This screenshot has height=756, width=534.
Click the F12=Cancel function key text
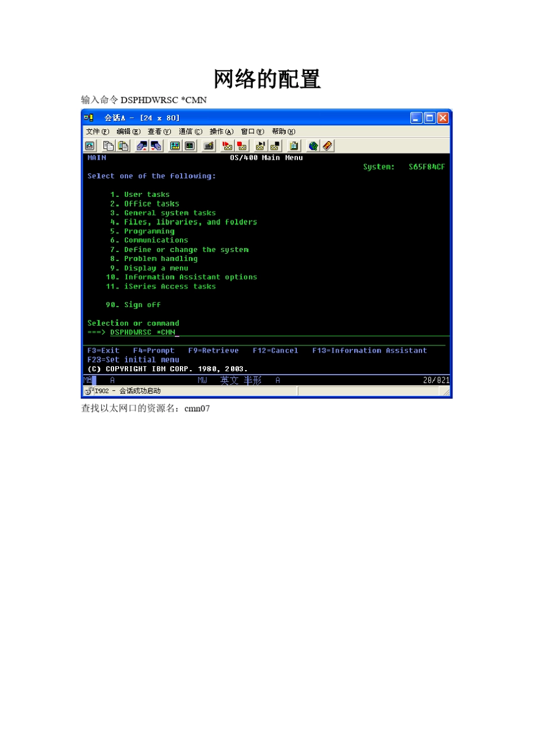tap(275, 350)
